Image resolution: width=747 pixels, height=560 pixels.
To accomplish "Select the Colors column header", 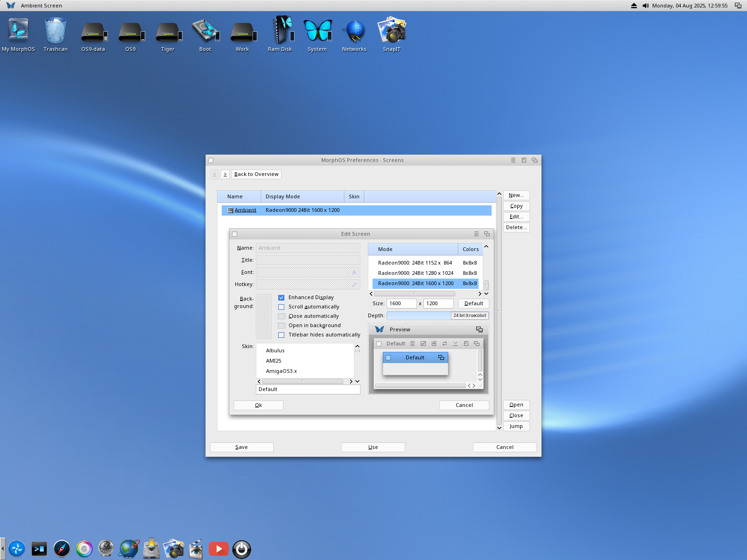I will [471, 249].
